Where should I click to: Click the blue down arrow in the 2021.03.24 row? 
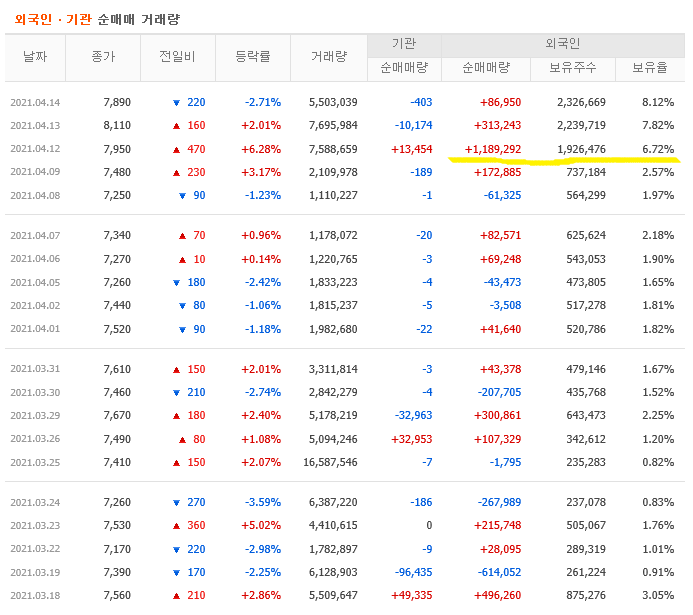point(176,502)
